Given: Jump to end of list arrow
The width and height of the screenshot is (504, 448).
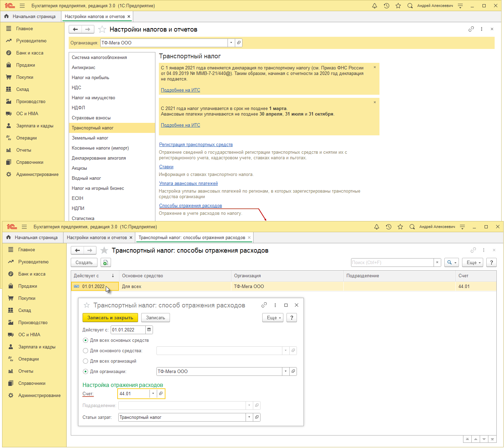Looking at the screenshot, I should pos(492,439).
